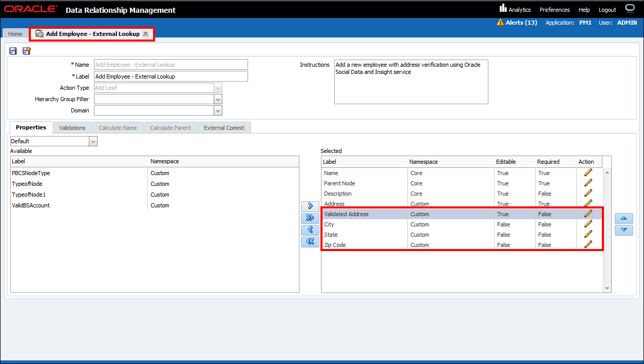Click the pencil icon for Zip Code
Viewport: 644px width, 364px height.
[588, 245]
